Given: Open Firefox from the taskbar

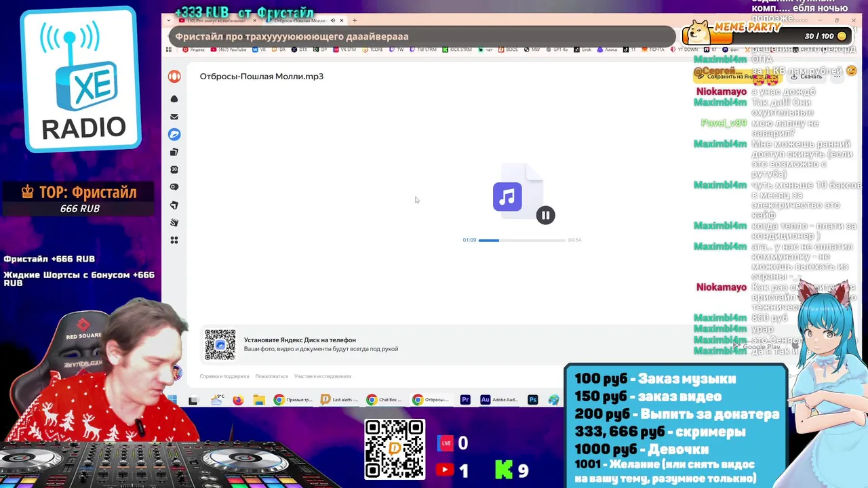Looking at the screenshot, I should tap(237, 400).
